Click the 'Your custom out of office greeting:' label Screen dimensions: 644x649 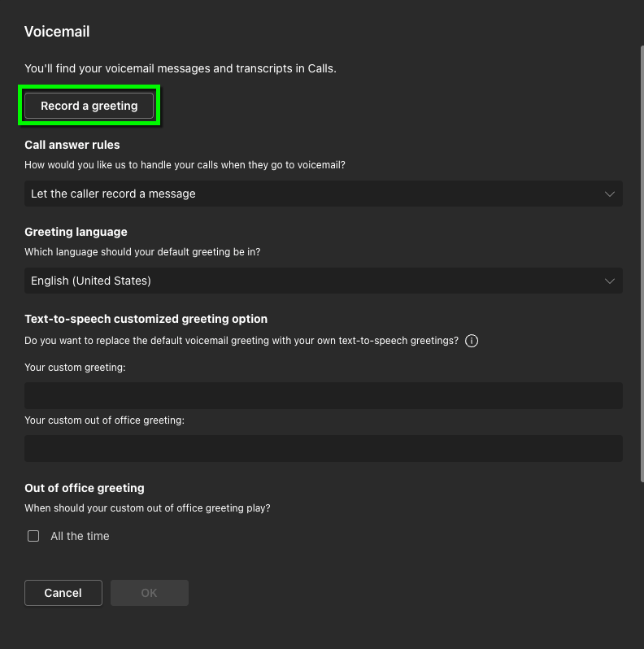(x=104, y=420)
